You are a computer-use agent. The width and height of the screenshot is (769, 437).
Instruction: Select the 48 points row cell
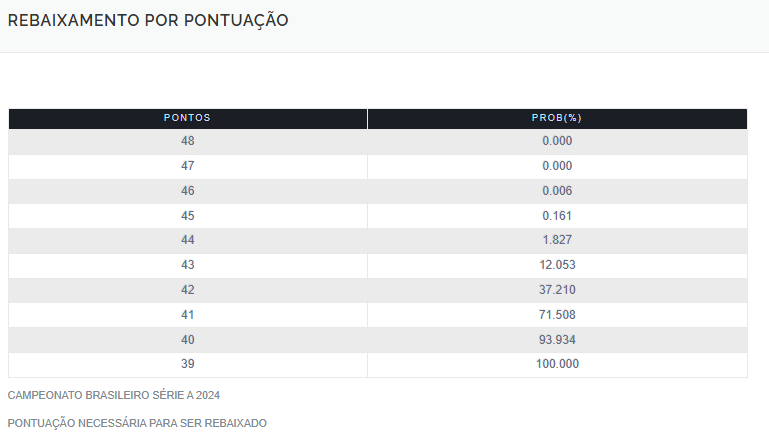tap(187, 141)
